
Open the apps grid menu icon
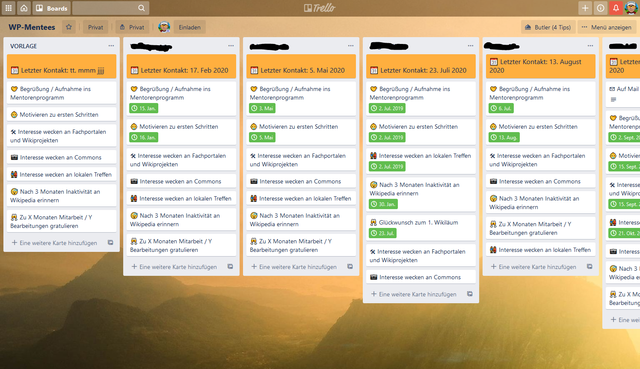pos(8,8)
